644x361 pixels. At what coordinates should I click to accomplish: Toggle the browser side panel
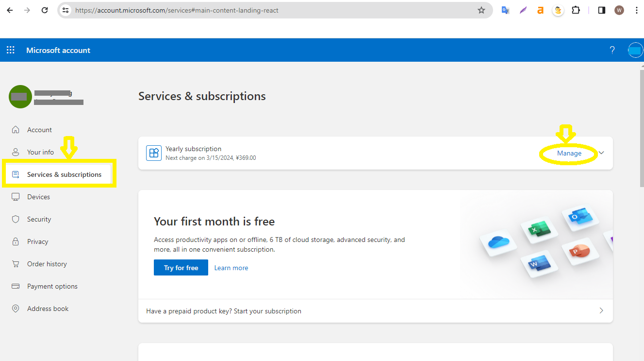pos(602,10)
